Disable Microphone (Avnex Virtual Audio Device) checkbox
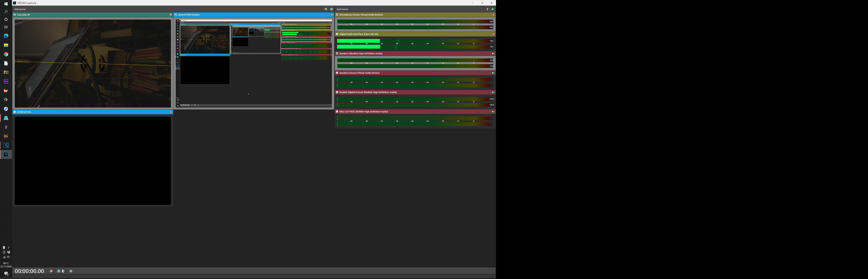This screenshot has height=279, width=868. tap(337, 15)
